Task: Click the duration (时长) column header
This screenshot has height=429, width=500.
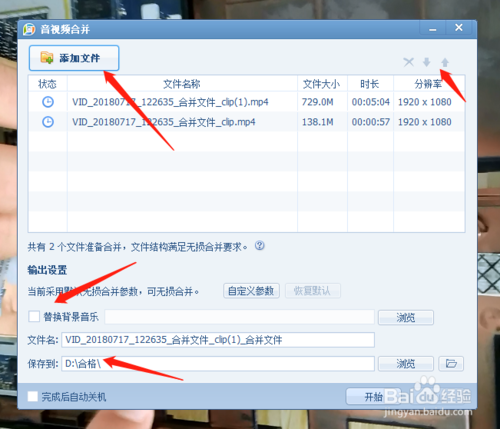Action: [x=370, y=84]
